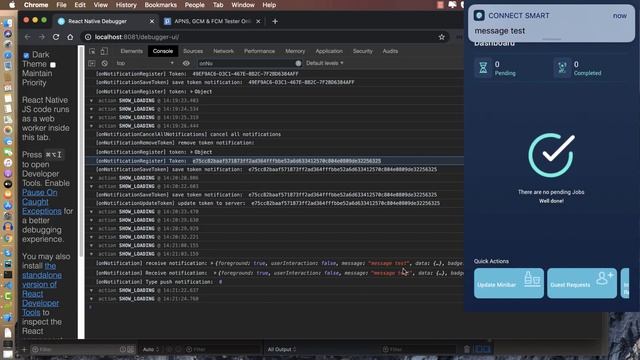
Task: Reload the debugger page
Action: click(56, 37)
